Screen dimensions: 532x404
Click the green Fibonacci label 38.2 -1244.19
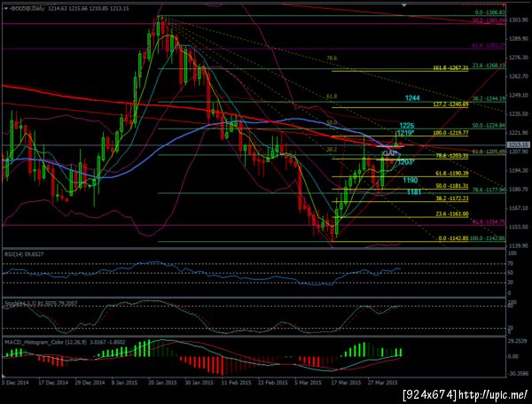[489, 98]
